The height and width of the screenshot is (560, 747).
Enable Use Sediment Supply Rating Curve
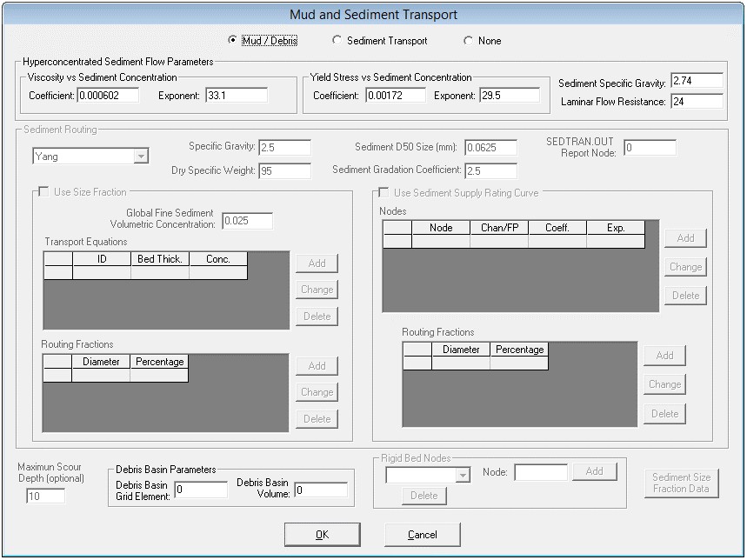pyautogui.click(x=384, y=192)
